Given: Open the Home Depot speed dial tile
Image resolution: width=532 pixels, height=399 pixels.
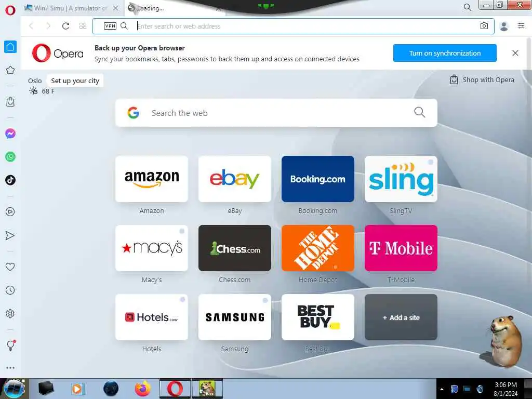Looking at the screenshot, I should click(318, 248).
